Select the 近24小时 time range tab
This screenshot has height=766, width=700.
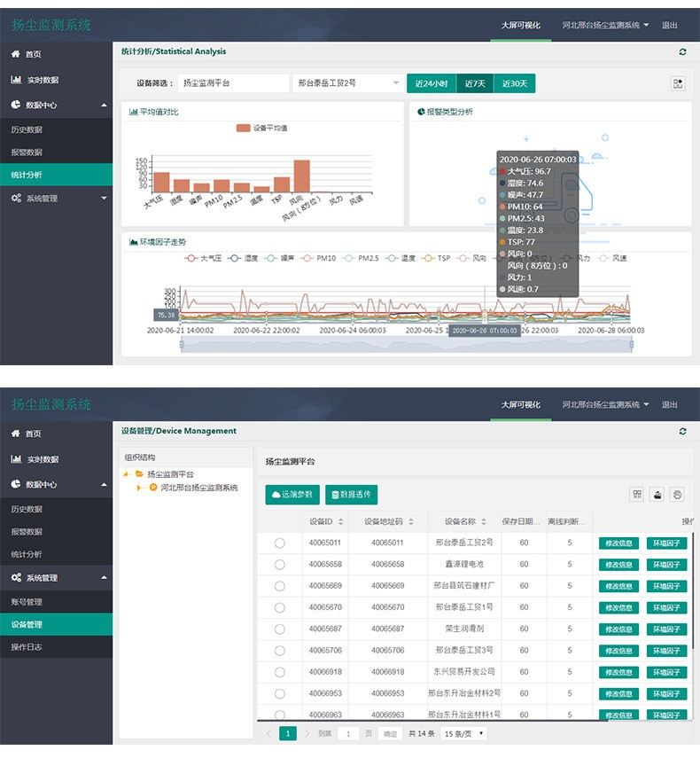432,83
